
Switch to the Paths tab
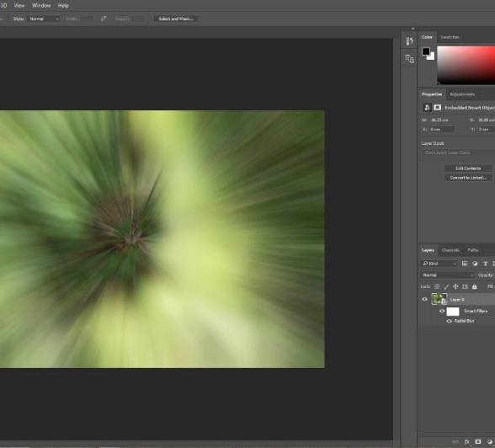[472, 250]
